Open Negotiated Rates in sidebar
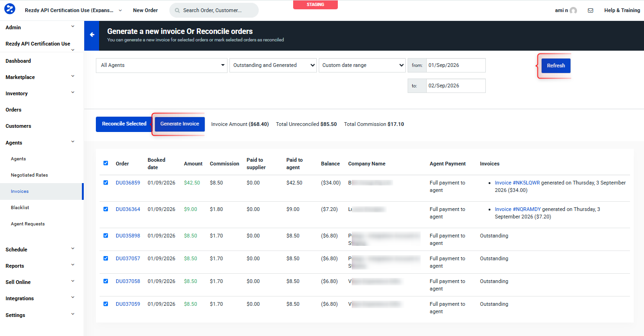The width and height of the screenshot is (644, 336). coord(29,175)
